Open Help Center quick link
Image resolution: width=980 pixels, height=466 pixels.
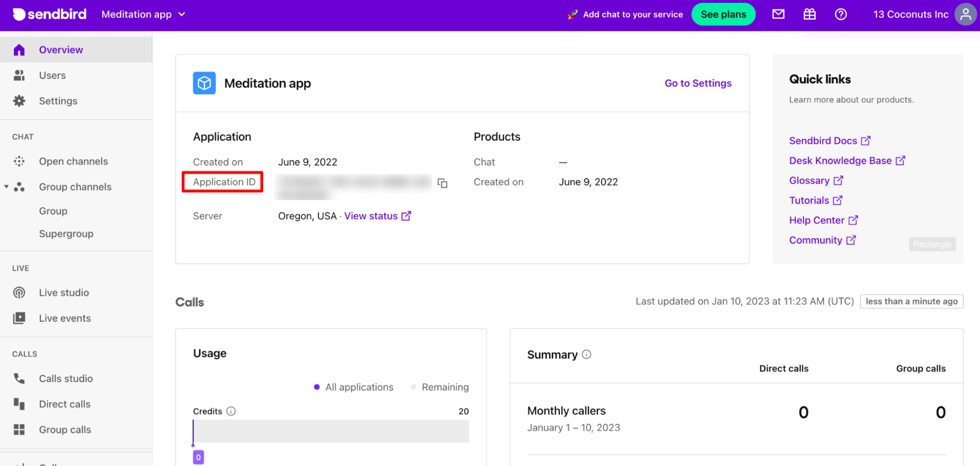point(823,220)
